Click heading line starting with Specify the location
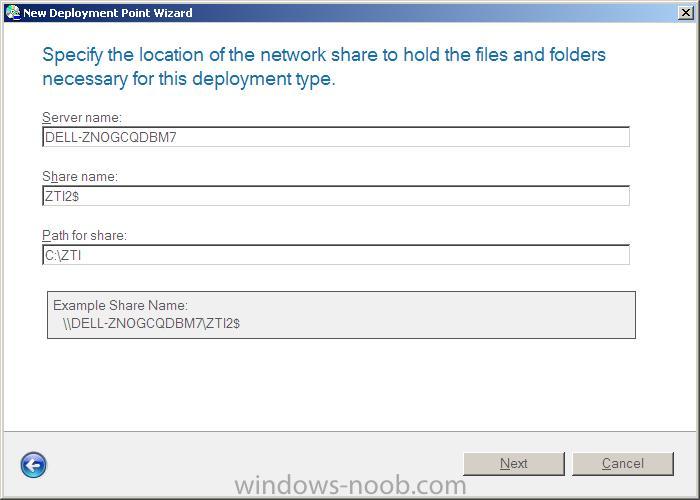The image size is (700, 500). [x=324, y=55]
